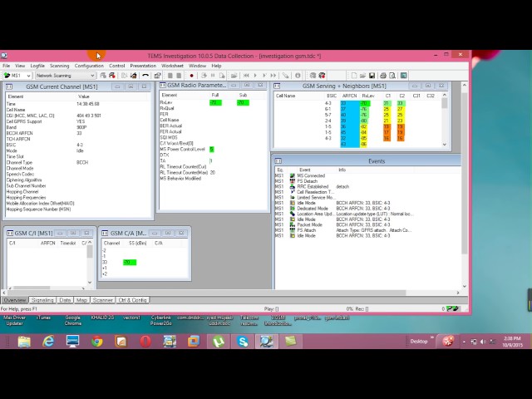Switch to the Scanner worksheet tab
Screen dimensions: 532x399
103,300
